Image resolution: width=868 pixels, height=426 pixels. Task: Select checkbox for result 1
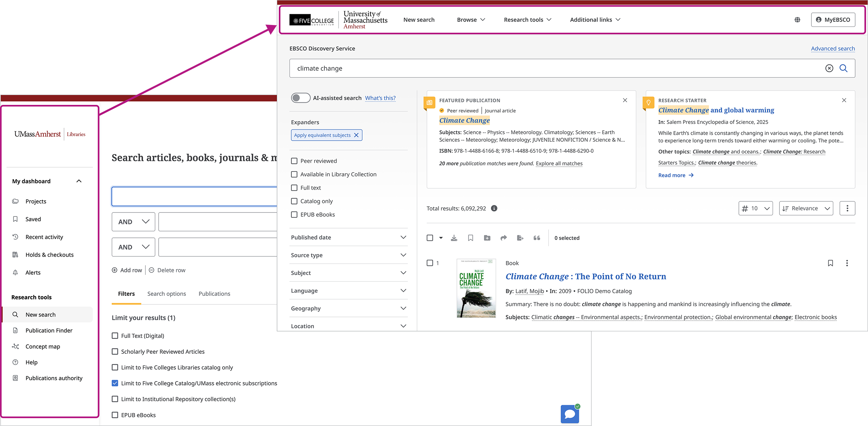430,263
